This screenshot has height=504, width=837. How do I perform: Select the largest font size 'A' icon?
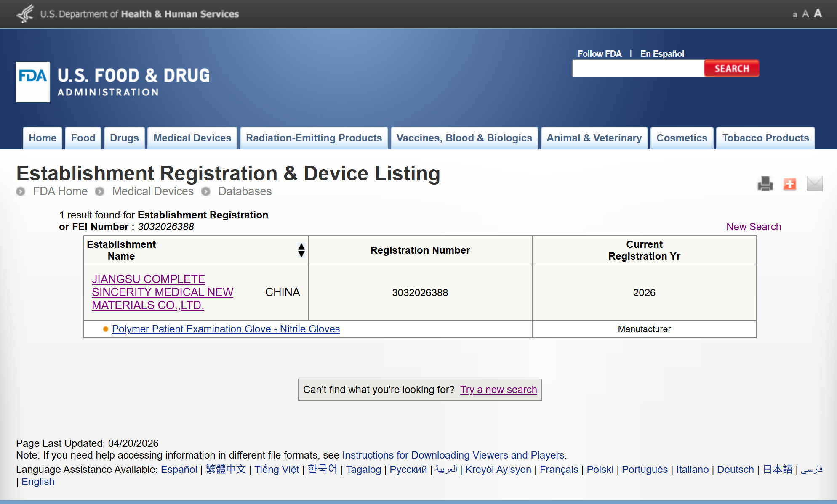(x=818, y=13)
